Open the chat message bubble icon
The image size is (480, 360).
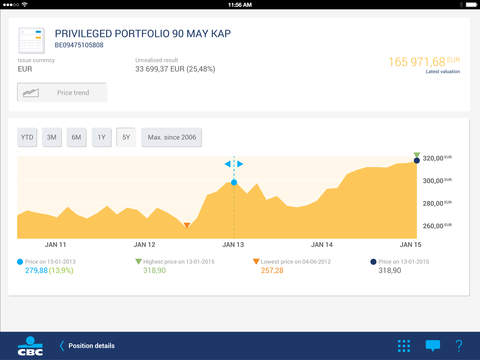433,346
